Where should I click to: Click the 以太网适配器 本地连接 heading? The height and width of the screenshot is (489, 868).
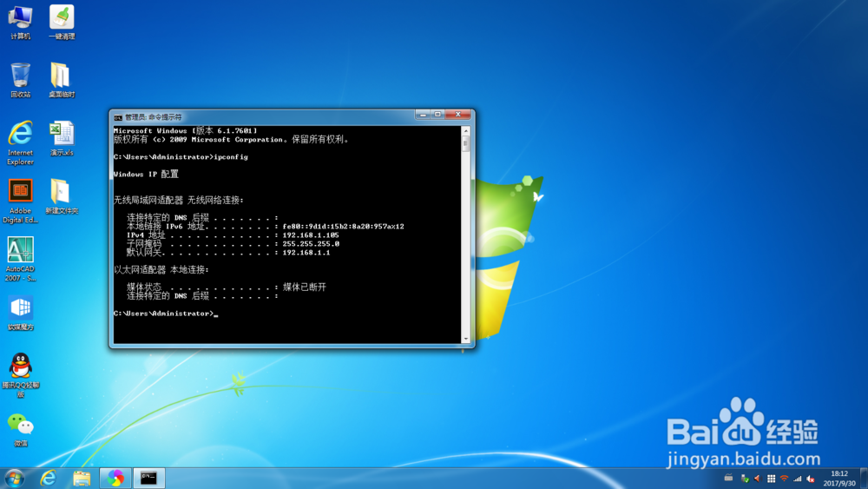point(161,270)
